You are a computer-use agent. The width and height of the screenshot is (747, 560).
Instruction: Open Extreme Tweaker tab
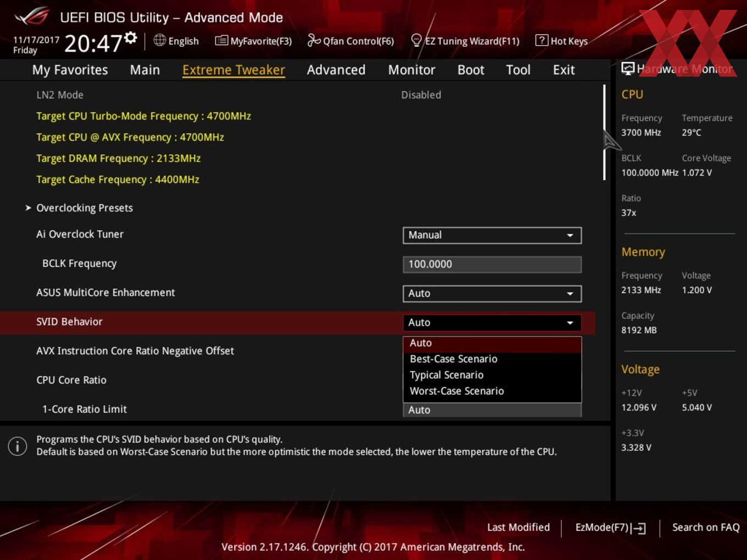point(233,70)
